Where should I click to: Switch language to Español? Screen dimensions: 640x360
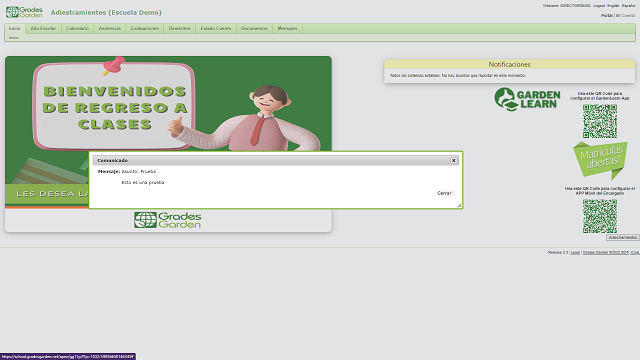click(x=628, y=6)
